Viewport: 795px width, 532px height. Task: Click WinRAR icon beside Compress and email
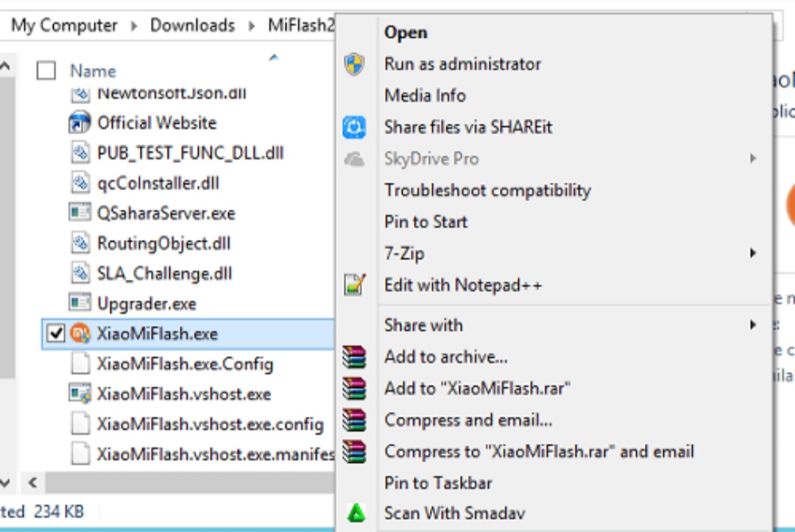[354, 420]
